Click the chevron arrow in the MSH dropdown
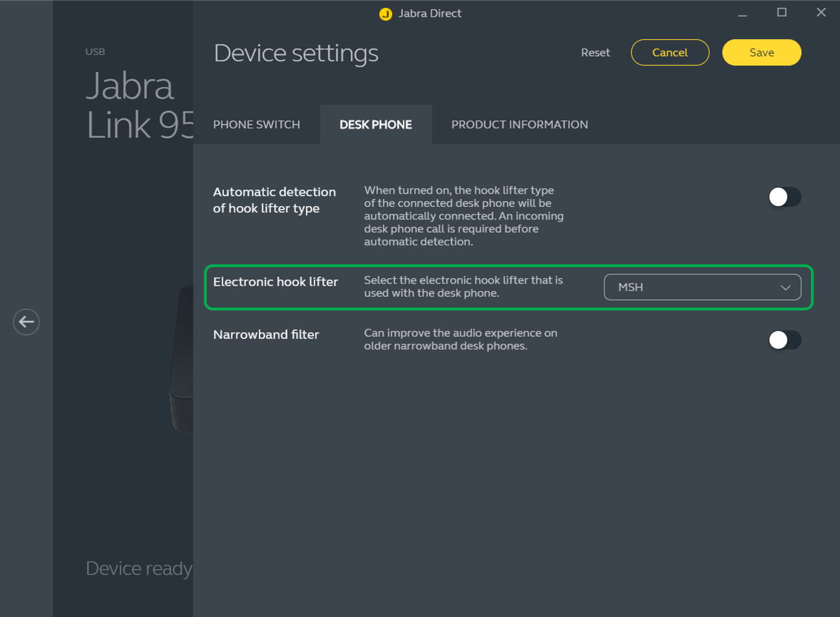 point(785,287)
